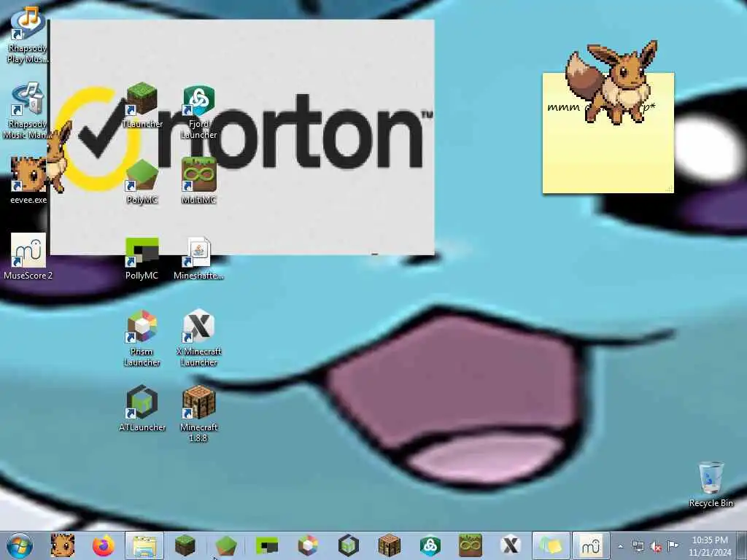Viewport: 747px width, 560px height.
Task: Select the MuseScore 2 desktop shortcut
Action: click(x=28, y=256)
